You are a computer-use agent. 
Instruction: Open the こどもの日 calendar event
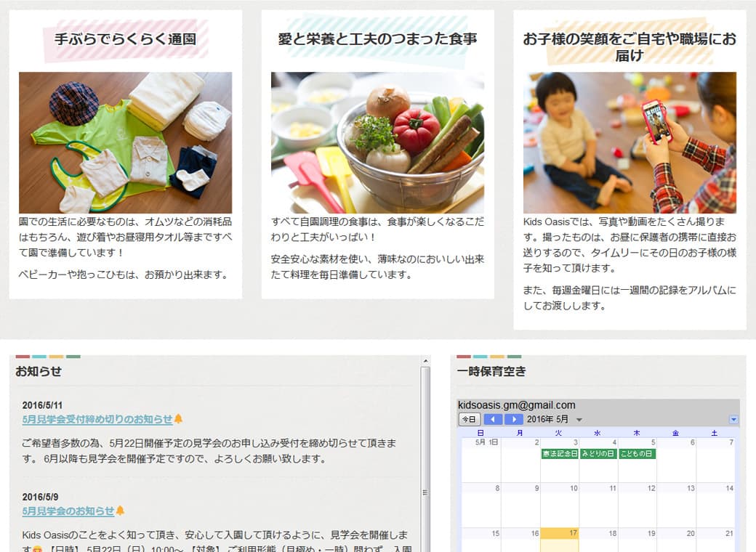click(x=637, y=454)
